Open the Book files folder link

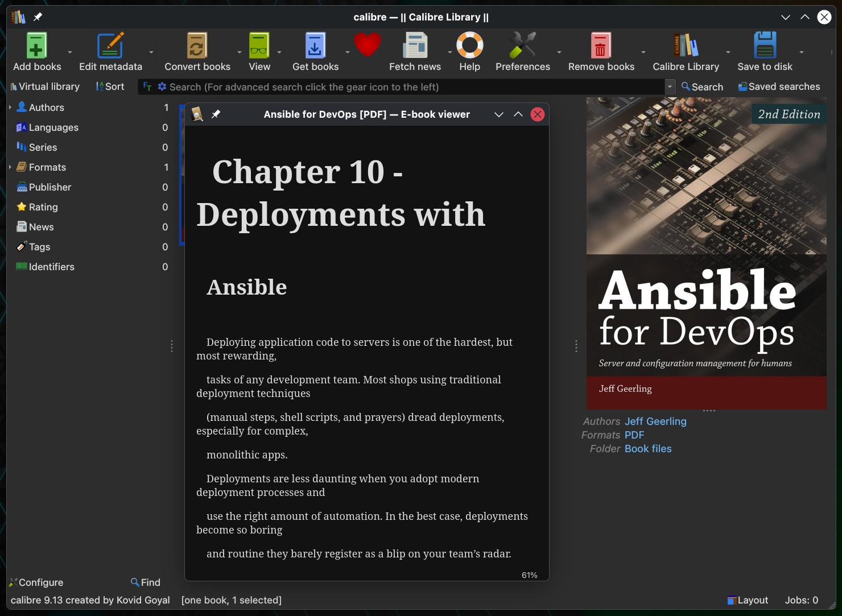[x=648, y=449]
